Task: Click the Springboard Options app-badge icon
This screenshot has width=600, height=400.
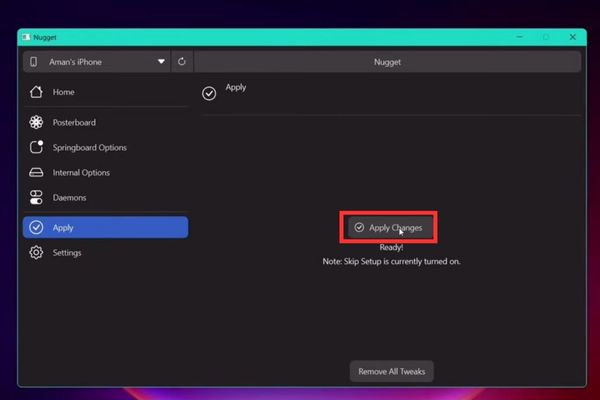Action: click(36, 148)
